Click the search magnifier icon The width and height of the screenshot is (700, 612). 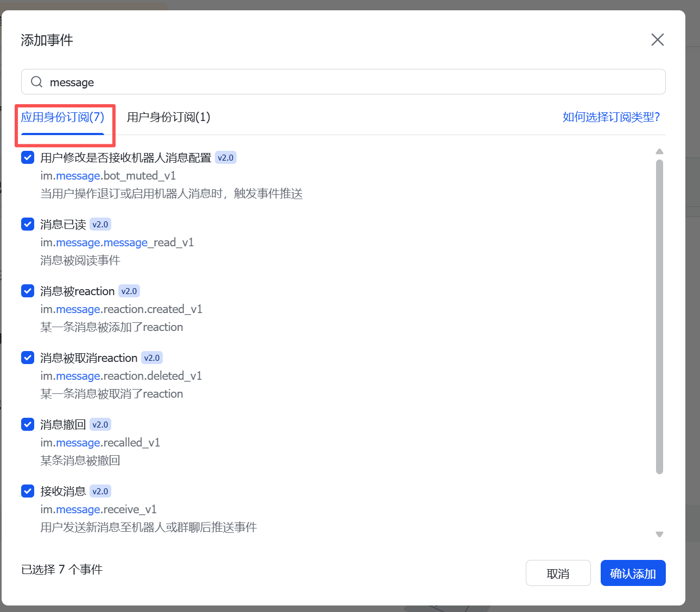(36, 82)
